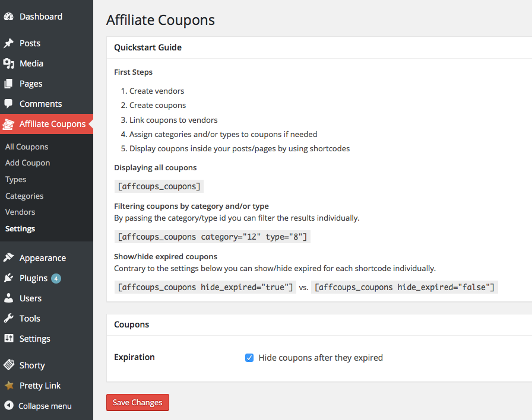
Task: Click the Appearance paintbrush icon
Action: [x=9, y=258]
